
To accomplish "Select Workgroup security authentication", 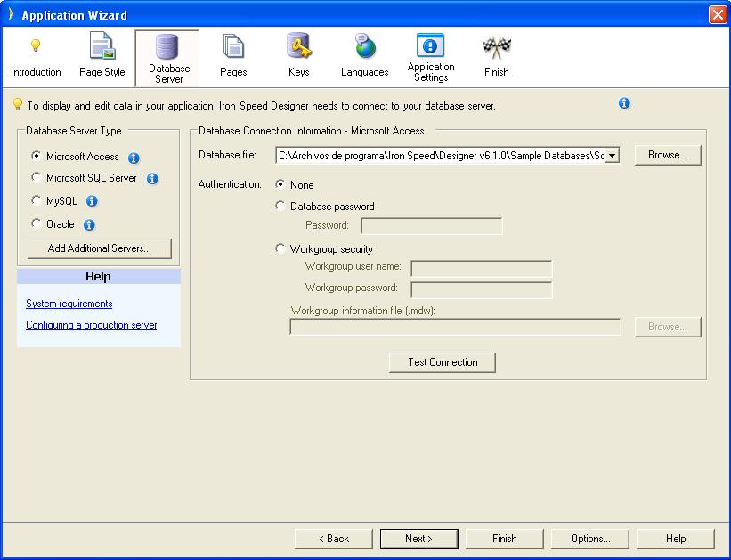I will coord(280,248).
